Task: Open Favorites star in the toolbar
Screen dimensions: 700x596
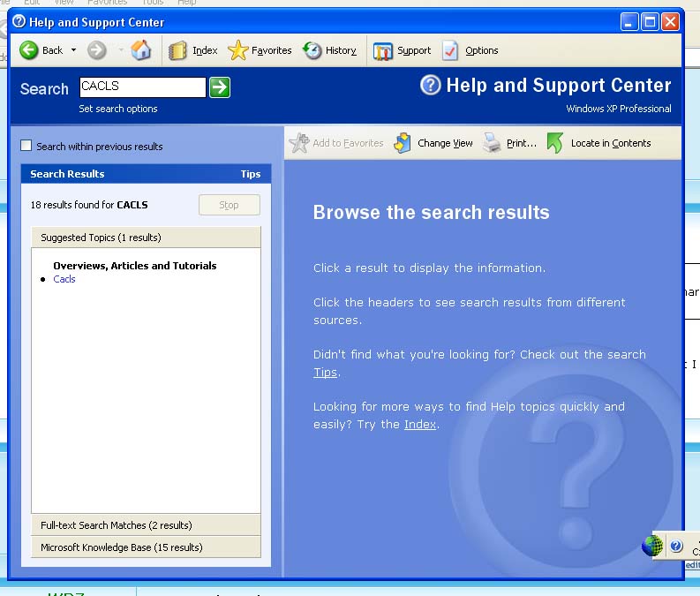Action: pos(238,50)
